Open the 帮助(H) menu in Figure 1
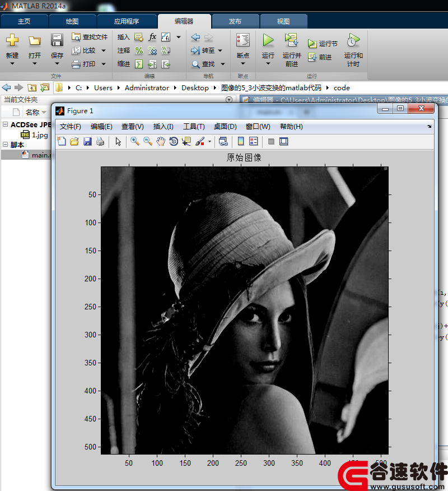 tap(291, 127)
